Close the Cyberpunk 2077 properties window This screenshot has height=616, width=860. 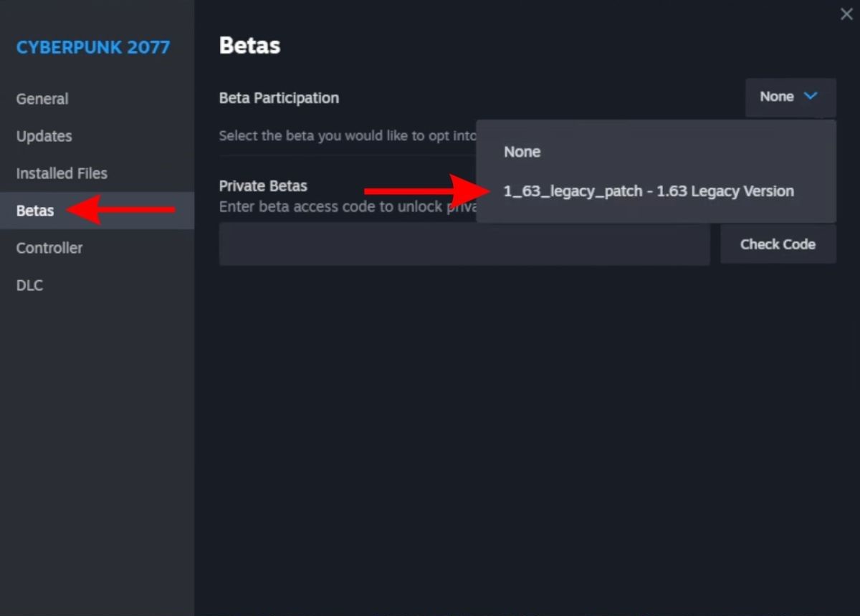click(846, 14)
